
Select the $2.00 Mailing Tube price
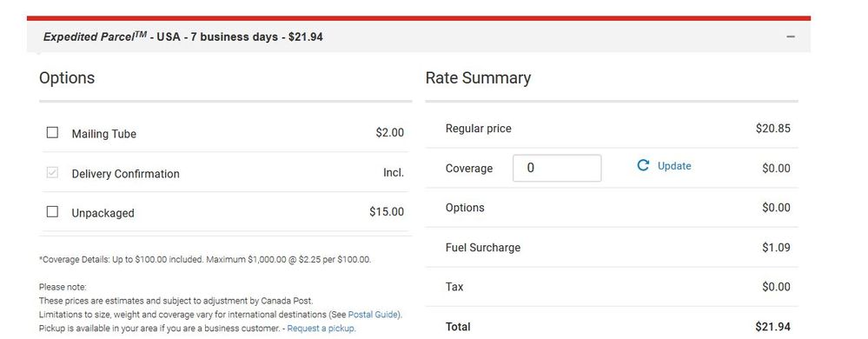(390, 133)
